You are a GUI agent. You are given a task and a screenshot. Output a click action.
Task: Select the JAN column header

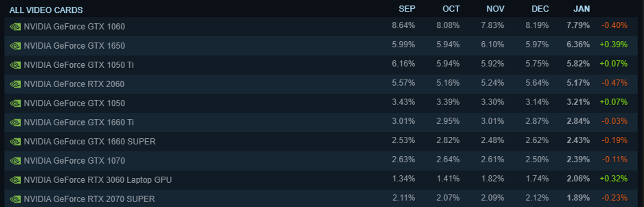581,9
